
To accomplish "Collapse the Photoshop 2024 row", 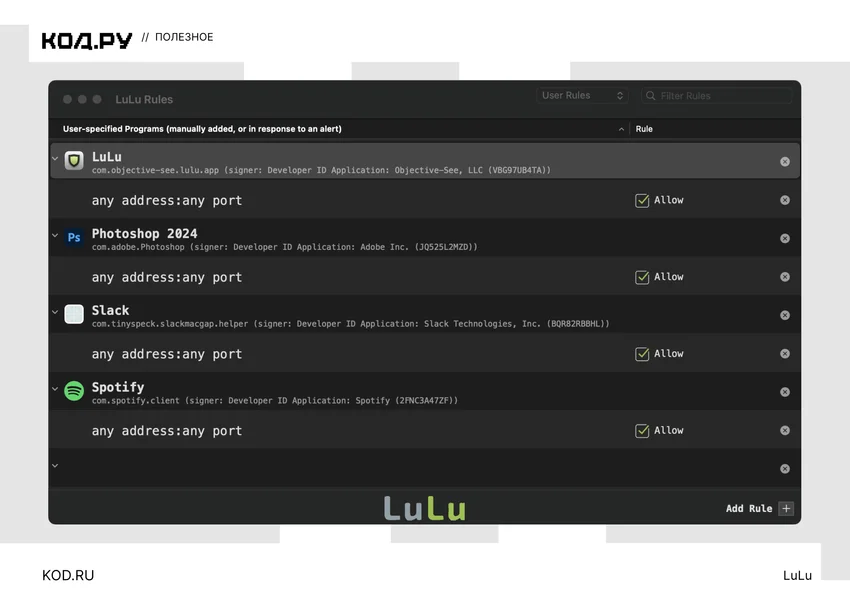I will pos(55,235).
